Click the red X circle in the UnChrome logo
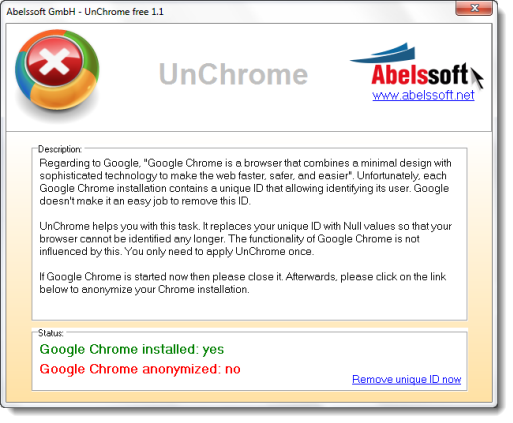The width and height of the screenshot is (513, 423). (54, 62)
